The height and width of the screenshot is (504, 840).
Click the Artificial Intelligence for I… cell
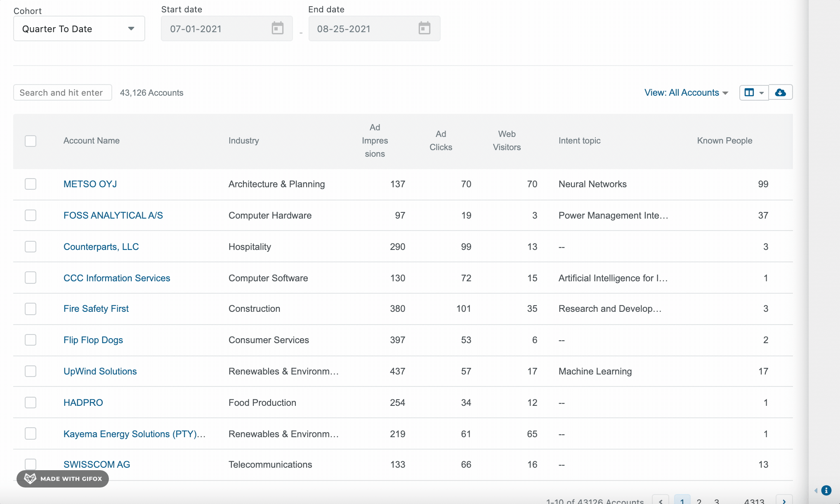(613, 278)
